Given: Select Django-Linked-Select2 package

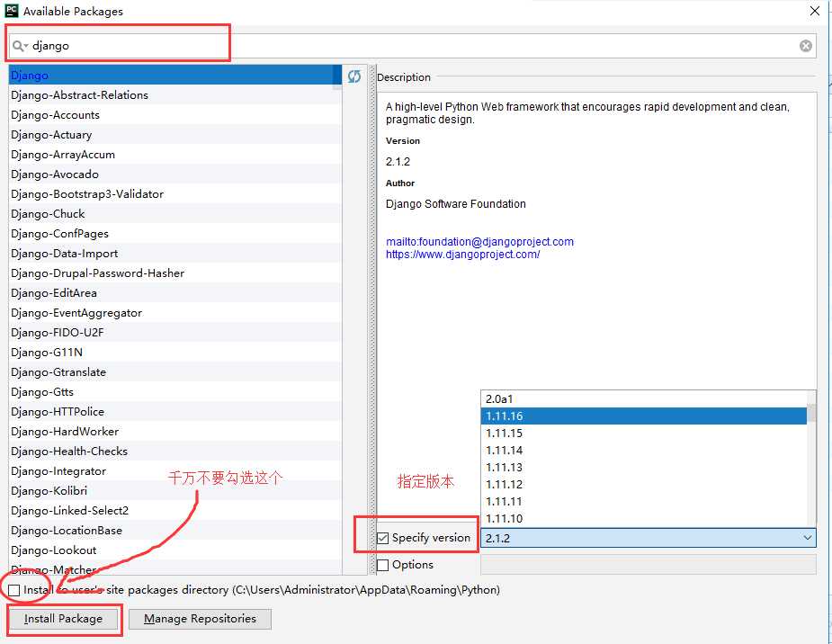Looking at the screenshot, I should [175, 511].
